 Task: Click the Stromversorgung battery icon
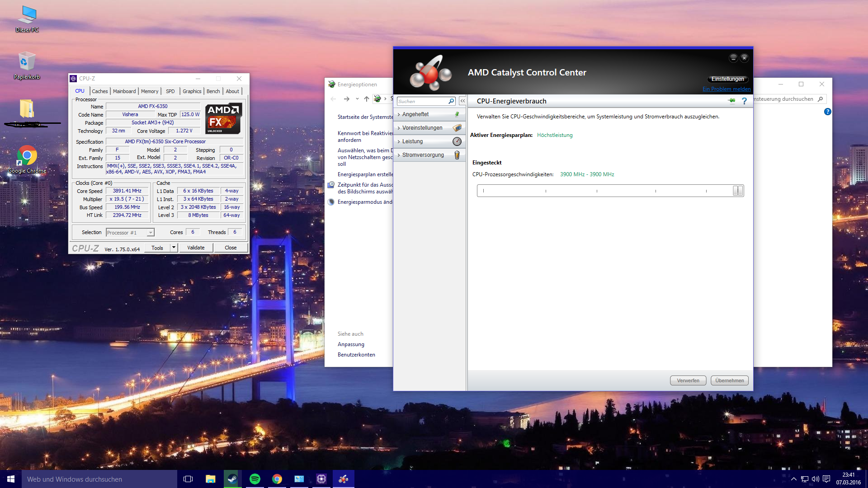(x=457, y=155)
